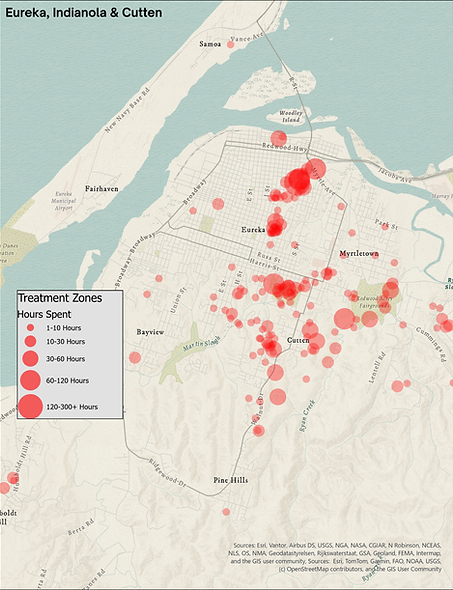Select the Walnut Dr road label
The height and width of the screenshot is (590, 453).
[x=258, y=409]
